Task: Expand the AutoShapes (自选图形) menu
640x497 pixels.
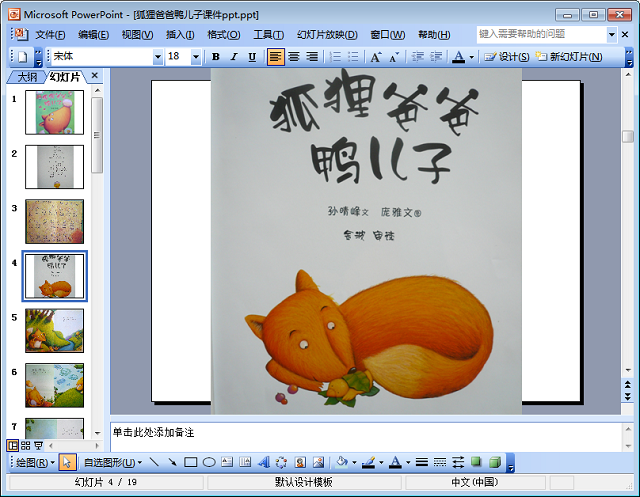Action: pyautogui.click(x=110, y=462)
